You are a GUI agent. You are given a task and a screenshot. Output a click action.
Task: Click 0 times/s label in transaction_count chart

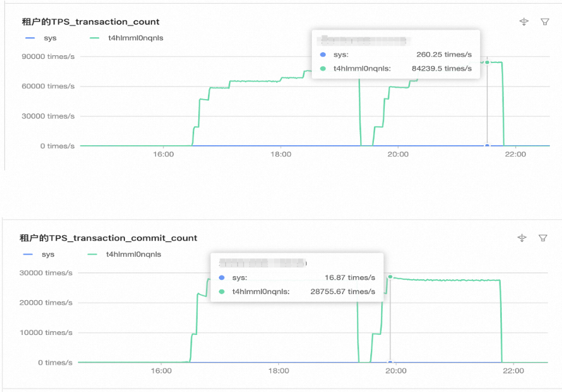(57, 146)
